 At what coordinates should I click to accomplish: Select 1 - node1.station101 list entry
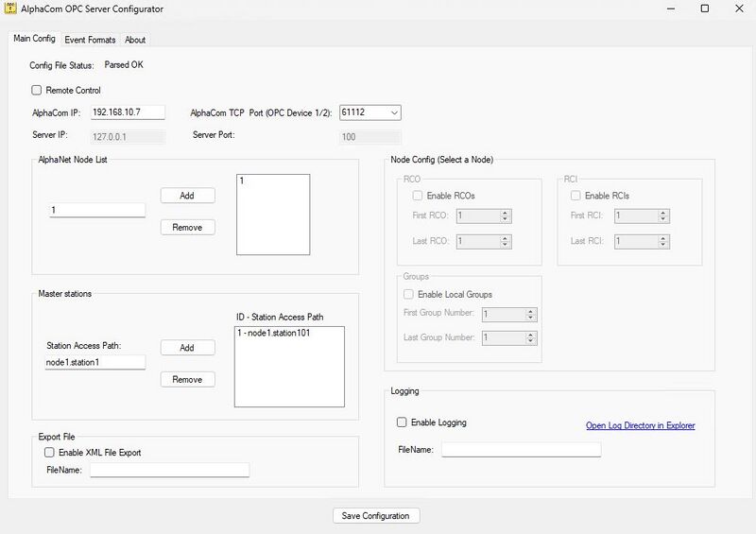[274, 334]
